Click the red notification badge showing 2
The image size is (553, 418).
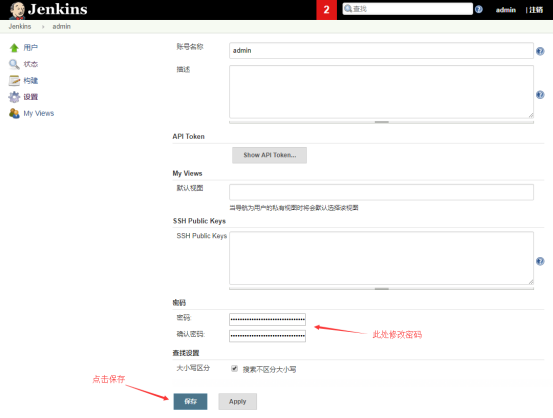[x=326, y=10]
